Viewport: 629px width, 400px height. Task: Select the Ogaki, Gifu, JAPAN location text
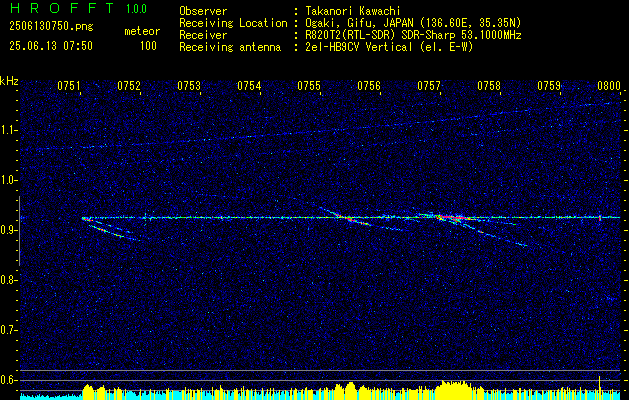coord(413,23)
